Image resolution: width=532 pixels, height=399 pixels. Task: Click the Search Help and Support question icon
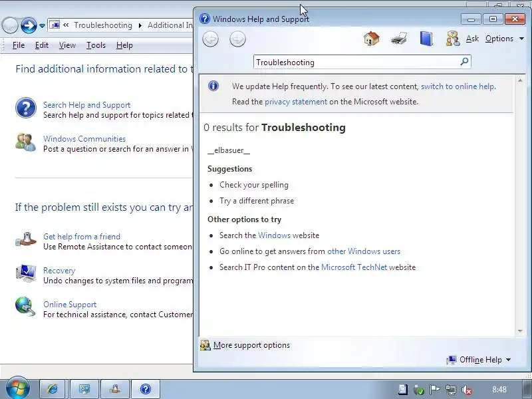click(26, 108)
